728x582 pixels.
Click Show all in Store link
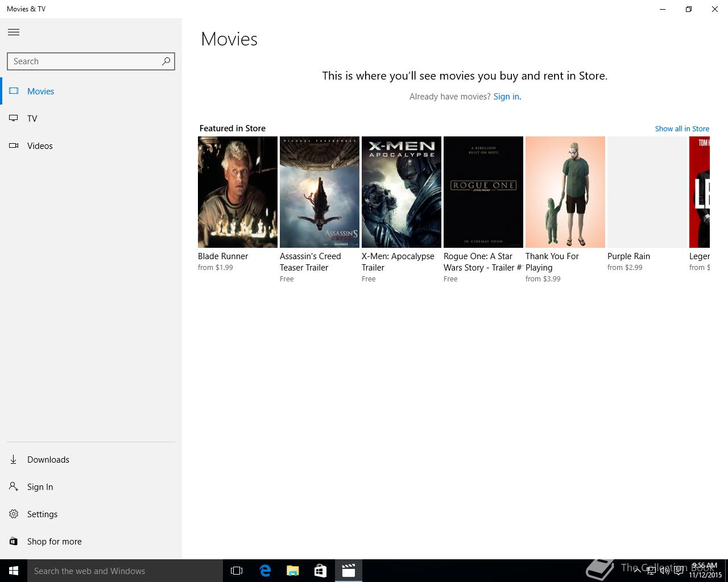tap(682, 128)
